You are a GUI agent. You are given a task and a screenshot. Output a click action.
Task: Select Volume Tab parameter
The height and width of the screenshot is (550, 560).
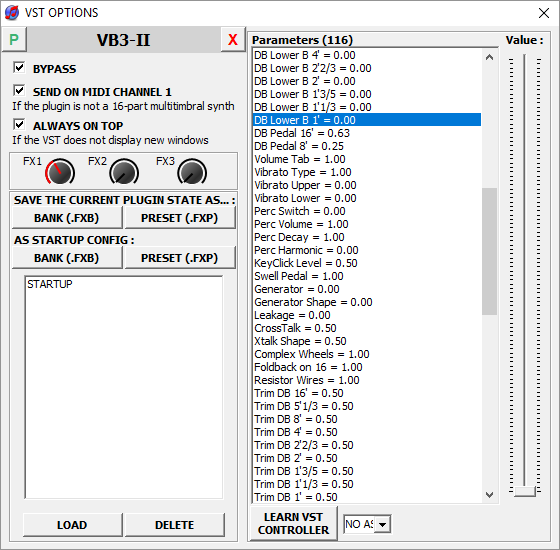tap(367, 159)
